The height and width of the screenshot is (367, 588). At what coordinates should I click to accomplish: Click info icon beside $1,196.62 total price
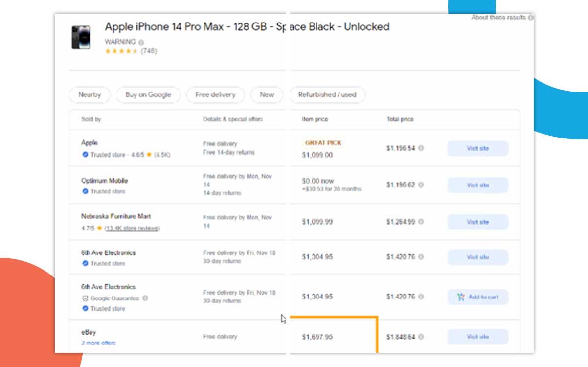(x=421, y=185)
